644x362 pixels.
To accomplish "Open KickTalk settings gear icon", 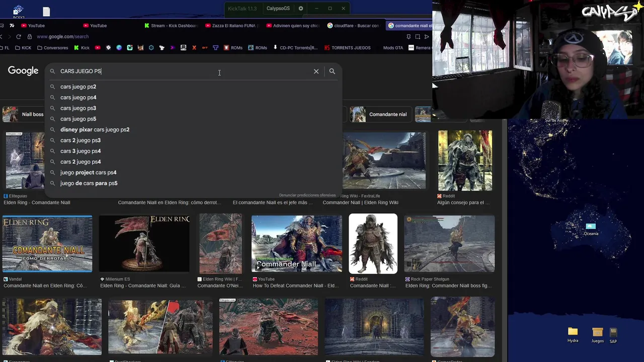I will point(301,9).
